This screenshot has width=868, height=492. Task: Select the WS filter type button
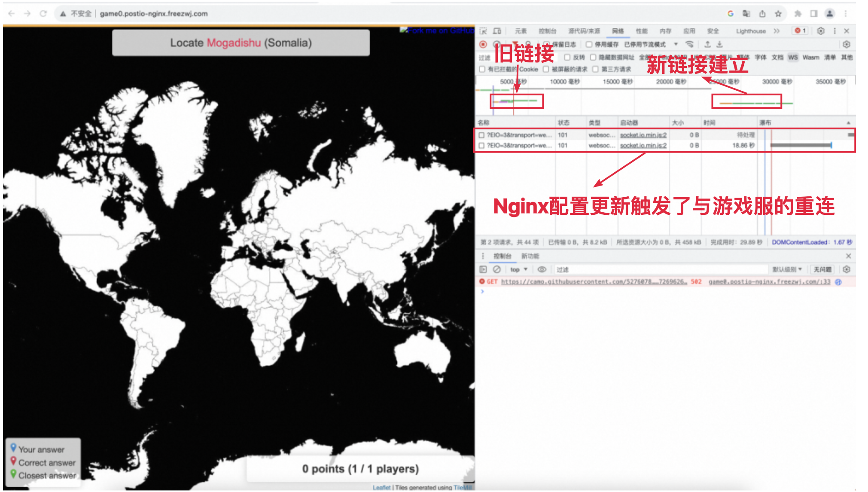click(x=793, y=57)
